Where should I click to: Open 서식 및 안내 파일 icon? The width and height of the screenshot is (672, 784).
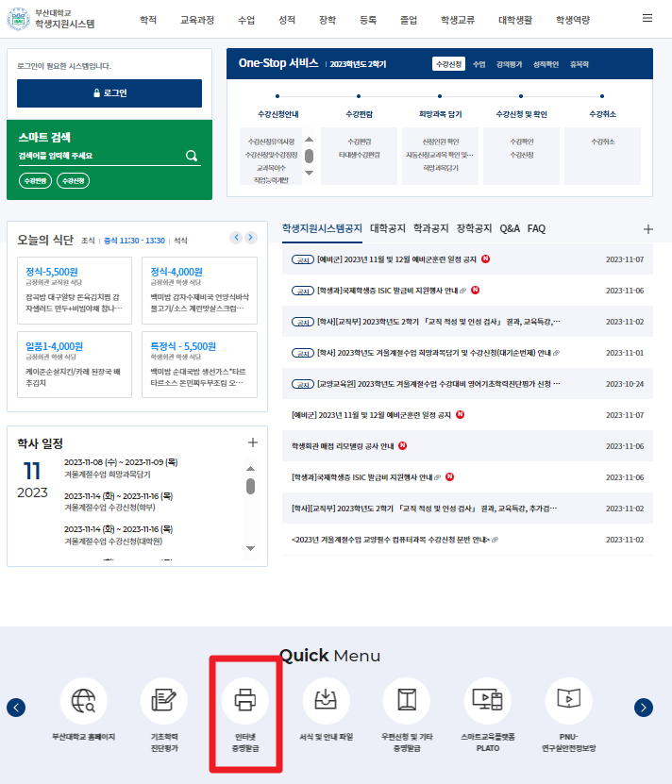(x=326, y=700)
